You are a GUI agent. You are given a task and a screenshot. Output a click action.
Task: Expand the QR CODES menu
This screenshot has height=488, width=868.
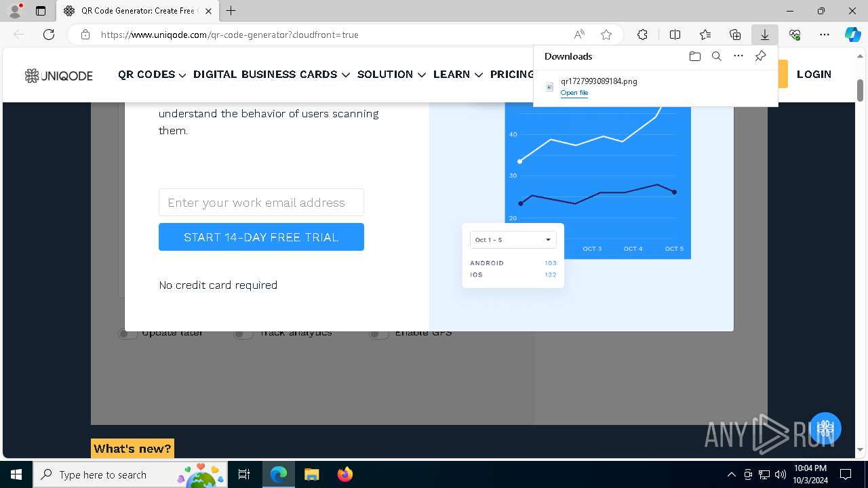tap(152, 75)
